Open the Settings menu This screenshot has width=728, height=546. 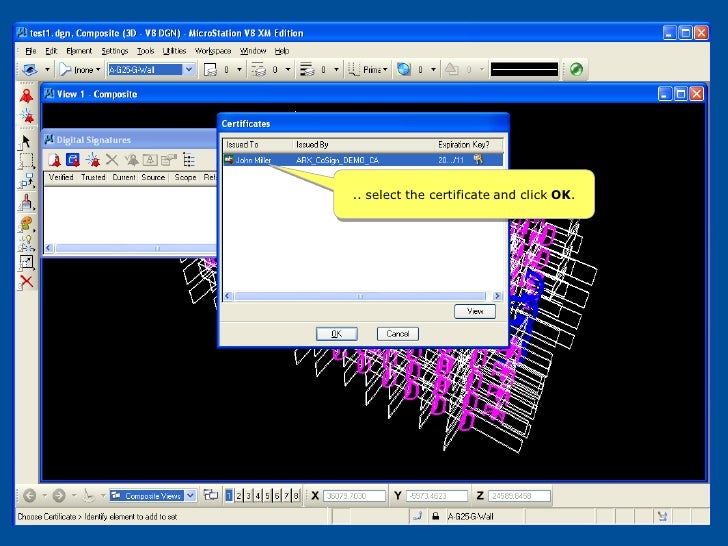[x=114, y=50]
